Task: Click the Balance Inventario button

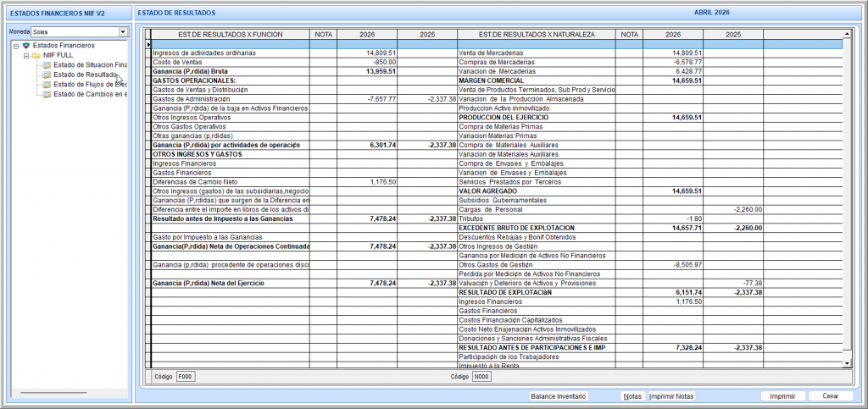Action: click(x=559, y=396)
